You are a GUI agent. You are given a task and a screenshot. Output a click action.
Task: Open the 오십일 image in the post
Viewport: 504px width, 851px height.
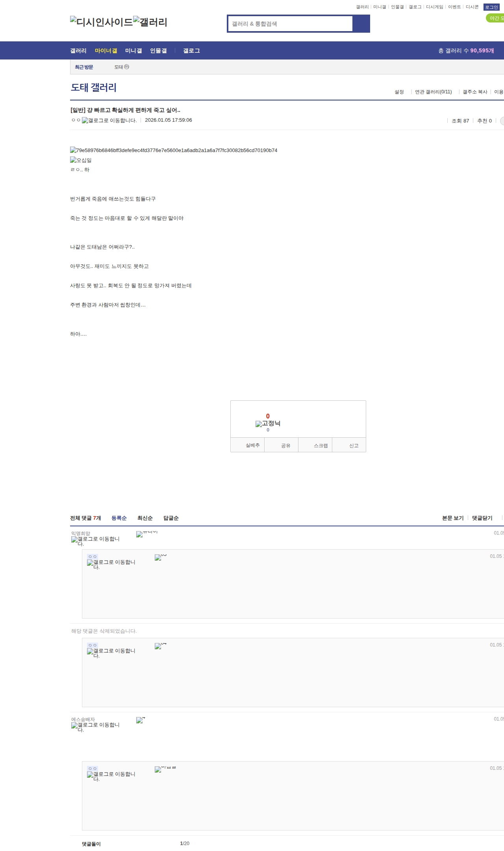(81, 160)
